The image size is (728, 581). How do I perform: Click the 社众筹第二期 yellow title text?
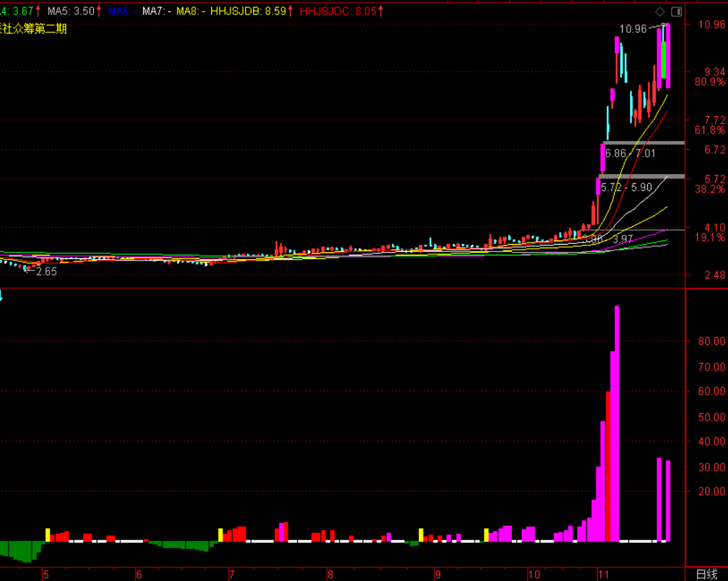click(x=34, y=29)
